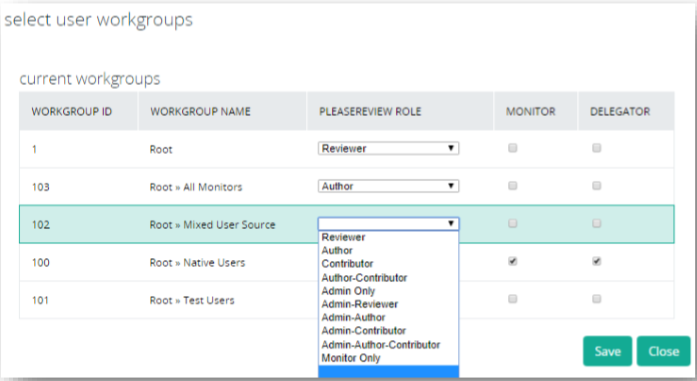Image resolution: width=697 pixels, height=381 pixels.
Task: Open the Reviewer role dropdown for Root
Action: tap(389, 148)
